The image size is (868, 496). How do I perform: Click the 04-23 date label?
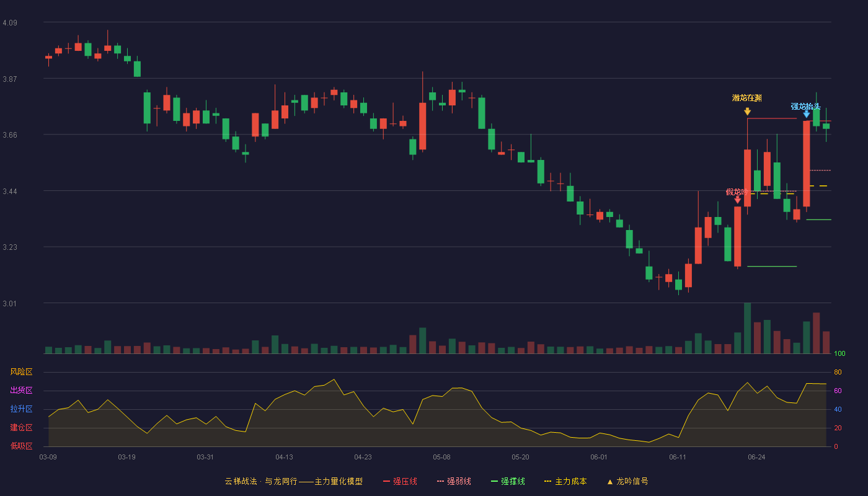363,457
